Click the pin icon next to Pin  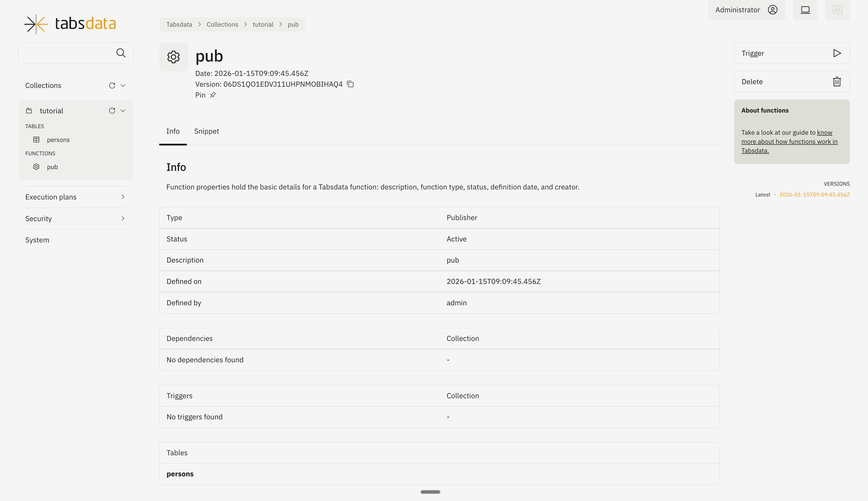tap(213, 95)
